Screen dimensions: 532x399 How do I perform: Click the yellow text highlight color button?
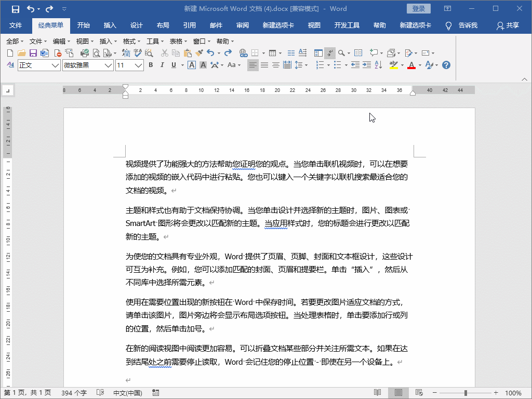click(x=394, y=65)
